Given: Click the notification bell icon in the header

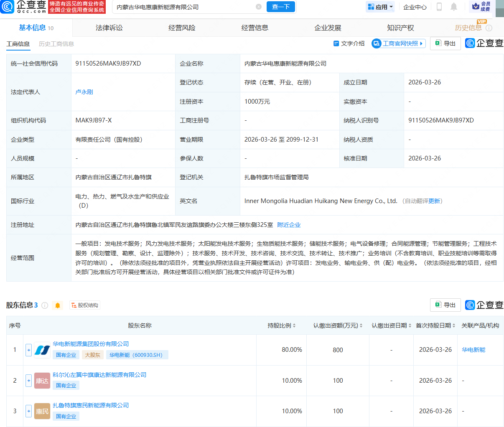Looking at the screenshot, I should click(x=453, y=7).
